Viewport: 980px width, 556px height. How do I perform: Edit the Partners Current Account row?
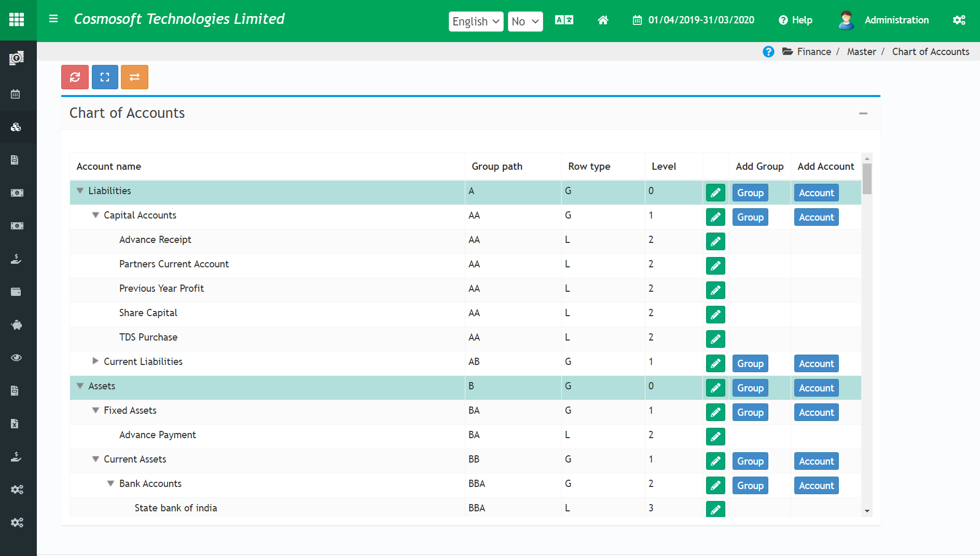pos(715,266)
